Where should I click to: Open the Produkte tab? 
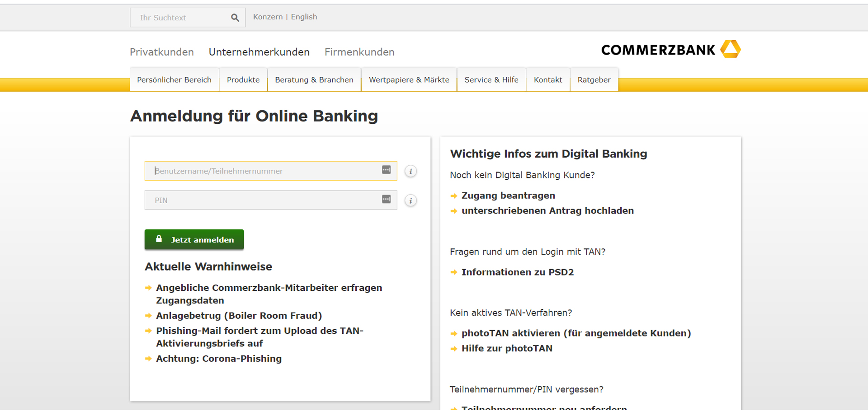243,79
